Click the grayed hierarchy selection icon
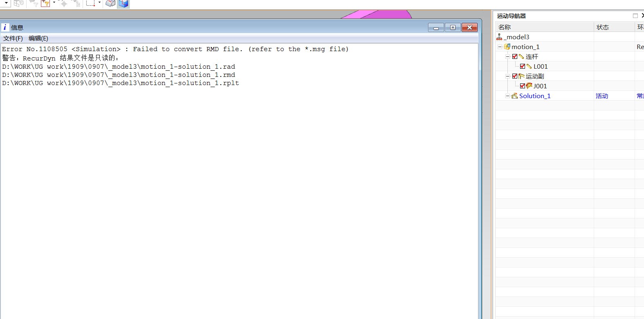 76,3
